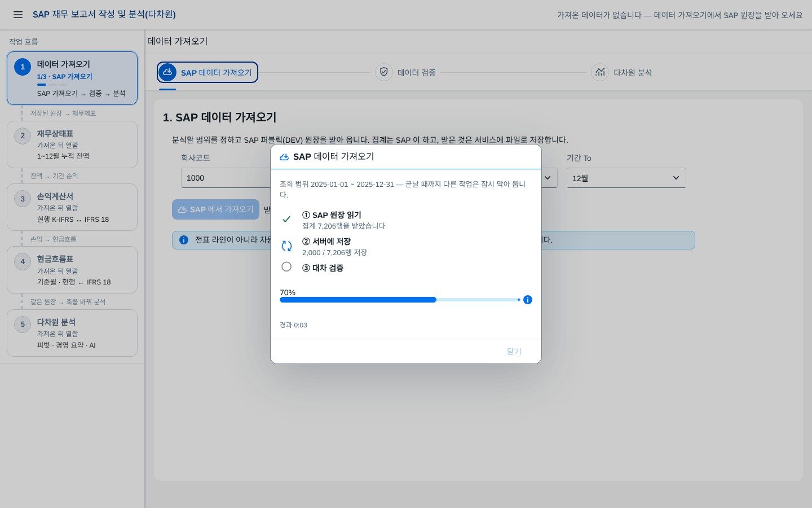This screenshot has height=508, width=812.
Task: Click the spinning sync icon beside 서버에 저장
Action: tap(286, 246)
